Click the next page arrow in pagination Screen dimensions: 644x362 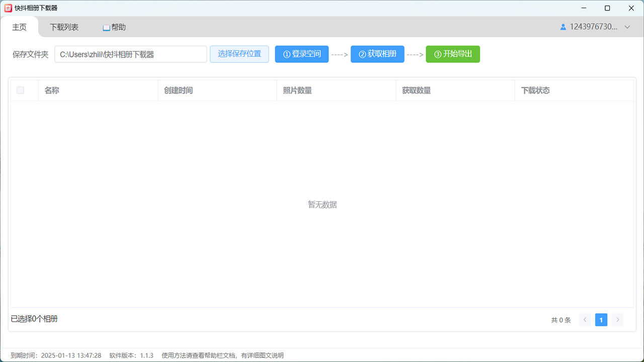click(x=617, y=320)
